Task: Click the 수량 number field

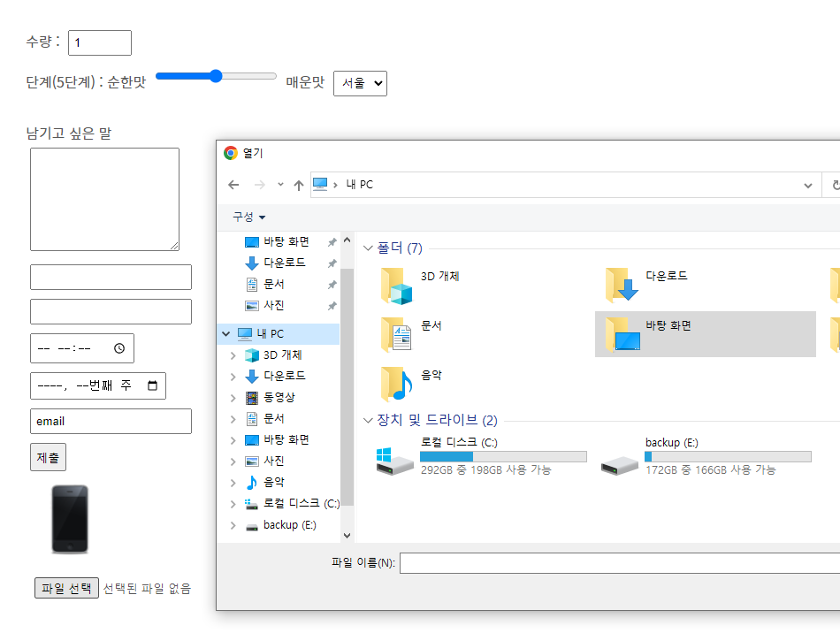Action: (x=100, y=42)
